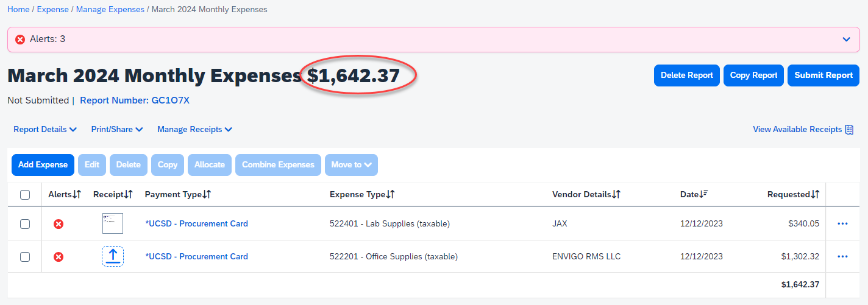This screenshot has height=305, width=868.
Task: Open the Print/Share menu
Action: click(x=116, y=130)
